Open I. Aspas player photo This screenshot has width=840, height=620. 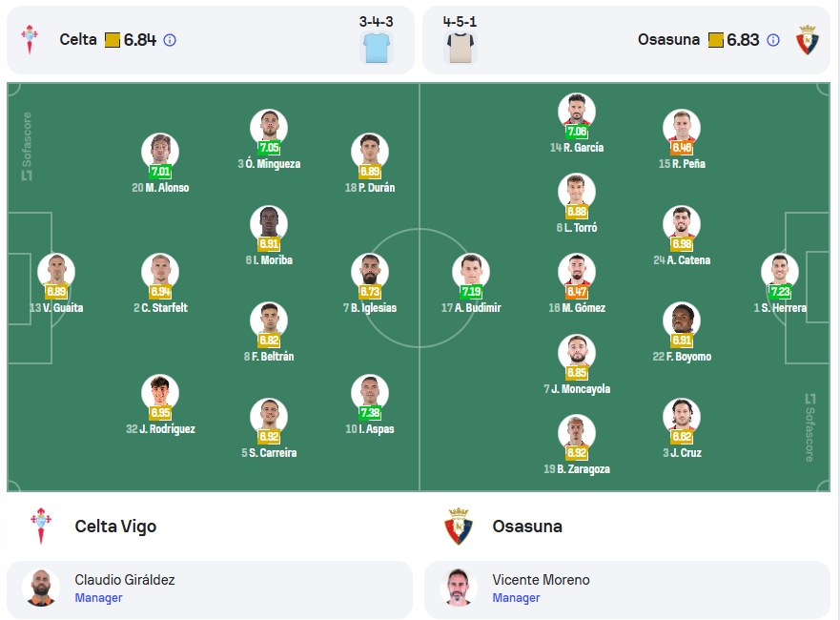click(370, 392)
